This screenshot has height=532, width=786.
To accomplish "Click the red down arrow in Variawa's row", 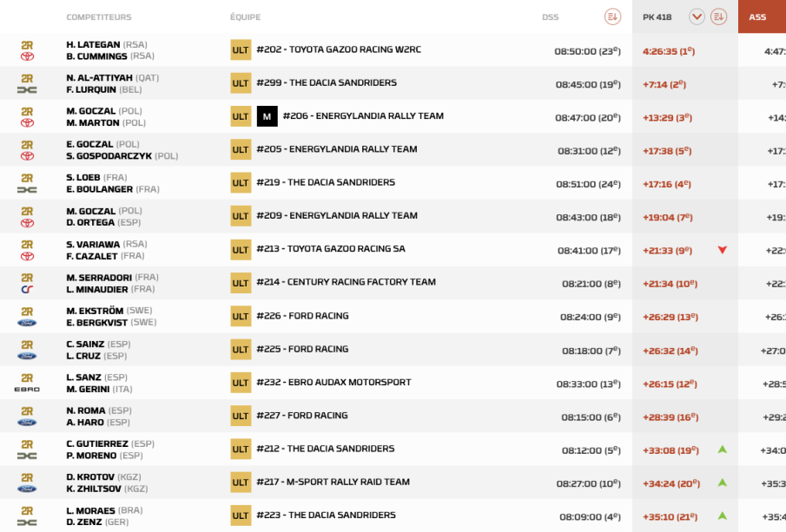I will pos(722,250).
